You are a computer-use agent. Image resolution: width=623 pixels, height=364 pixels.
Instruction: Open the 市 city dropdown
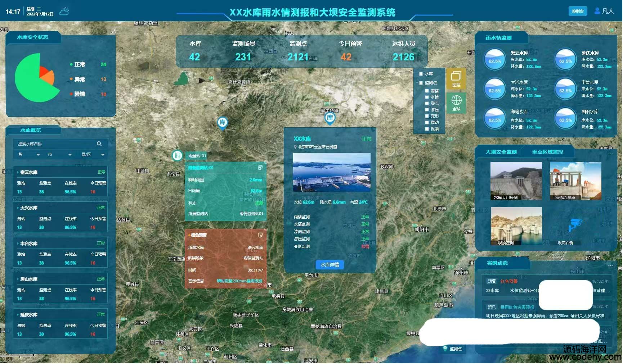coord(59,155)
